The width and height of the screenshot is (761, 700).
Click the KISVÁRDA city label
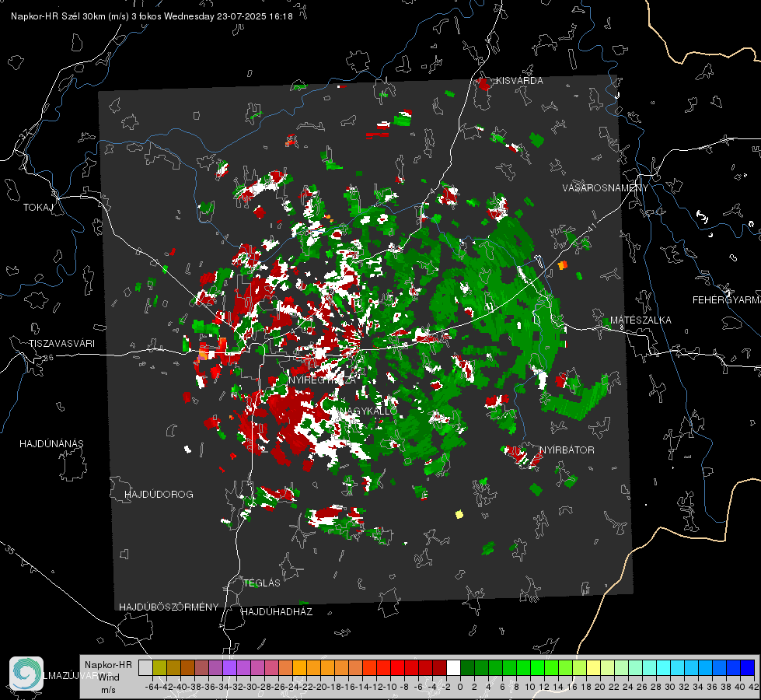[x=519, y=81]
